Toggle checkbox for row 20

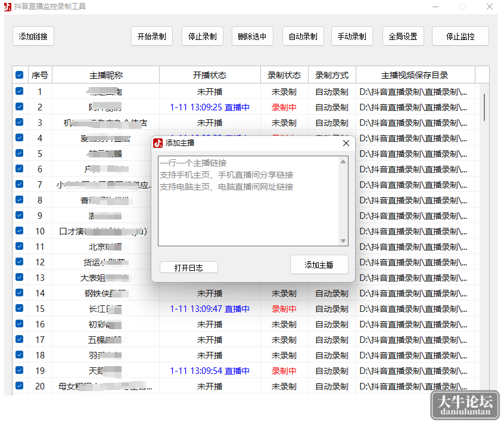(19, 385)
